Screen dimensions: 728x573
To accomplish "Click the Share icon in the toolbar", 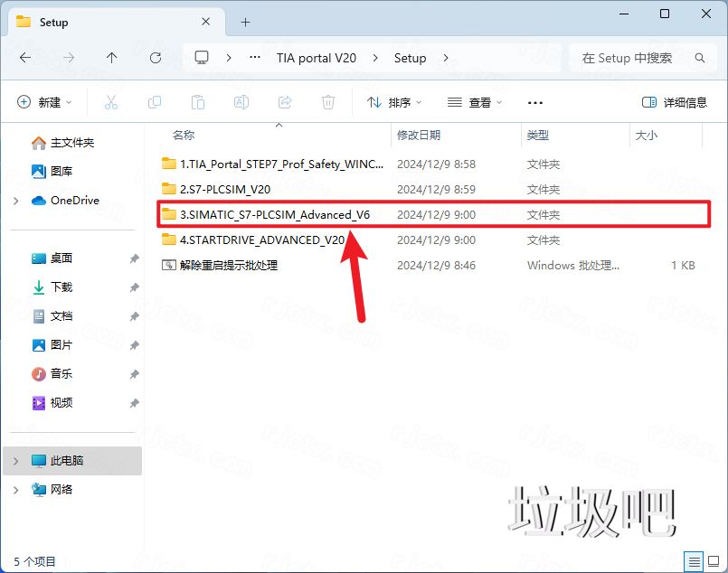I will pos(285,102).
